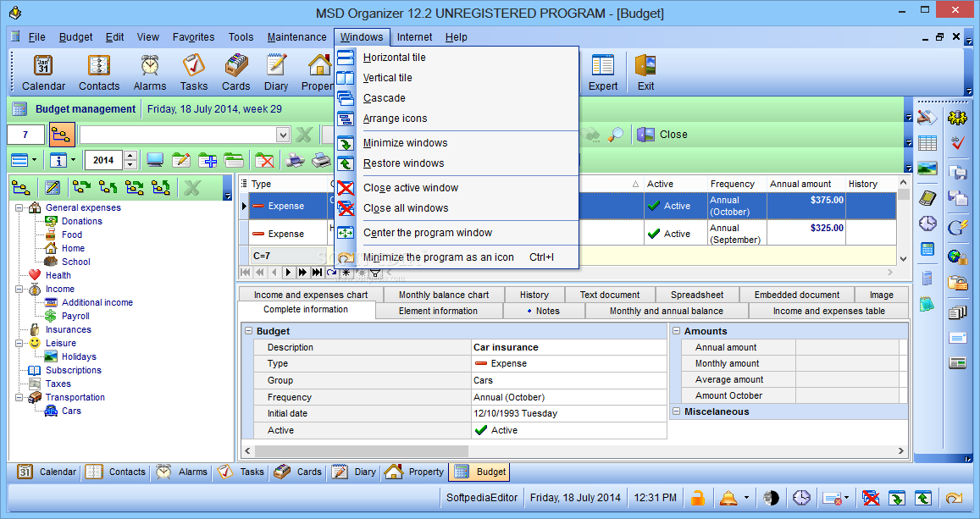The image size is (980, 519).
Task: Increase year with the stepper up arrow
Action: [130, 156]
